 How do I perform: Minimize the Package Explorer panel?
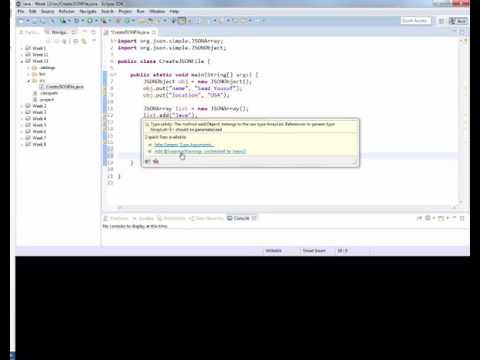point(85,32)
